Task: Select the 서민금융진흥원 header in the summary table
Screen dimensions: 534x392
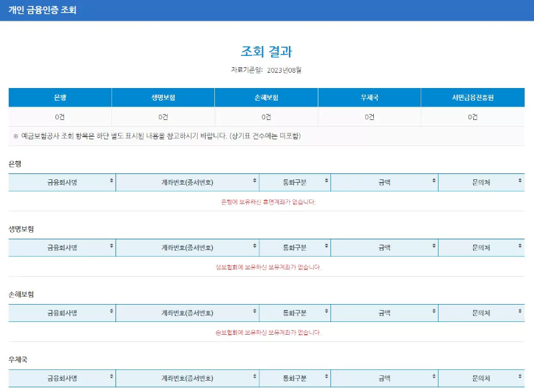Action: 474,96
